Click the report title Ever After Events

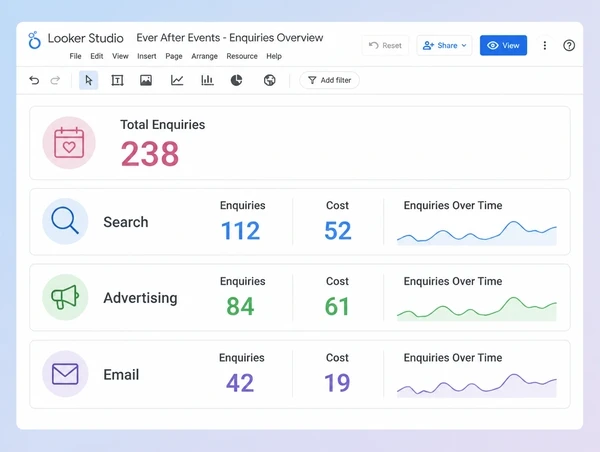(230, 38)
